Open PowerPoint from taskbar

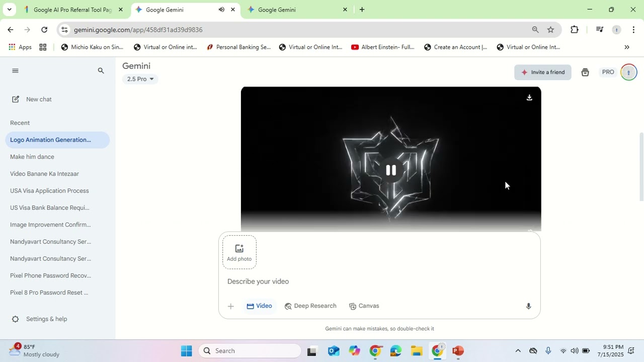[458, 351]
